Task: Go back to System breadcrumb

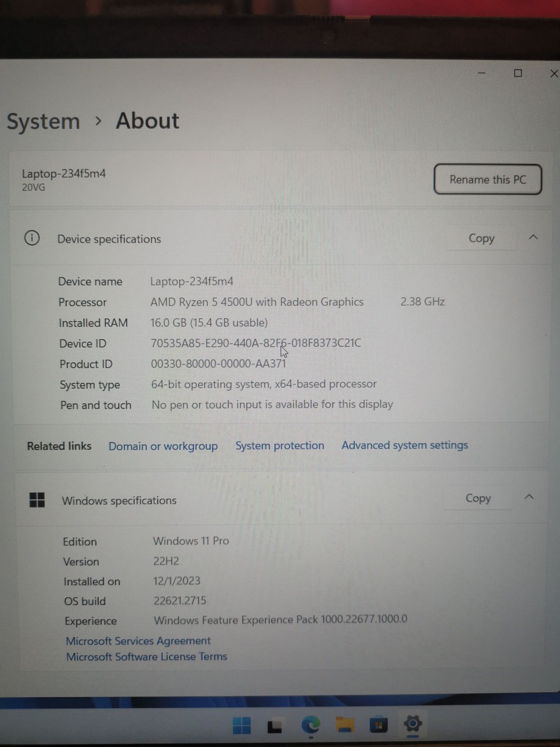Action: (x=43, y=121)
